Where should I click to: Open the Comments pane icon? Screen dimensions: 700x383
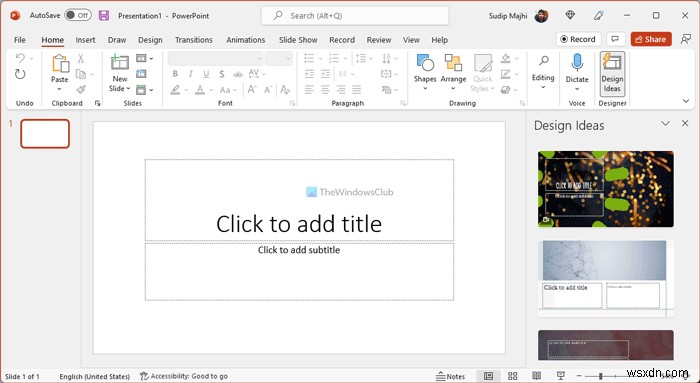615,39
